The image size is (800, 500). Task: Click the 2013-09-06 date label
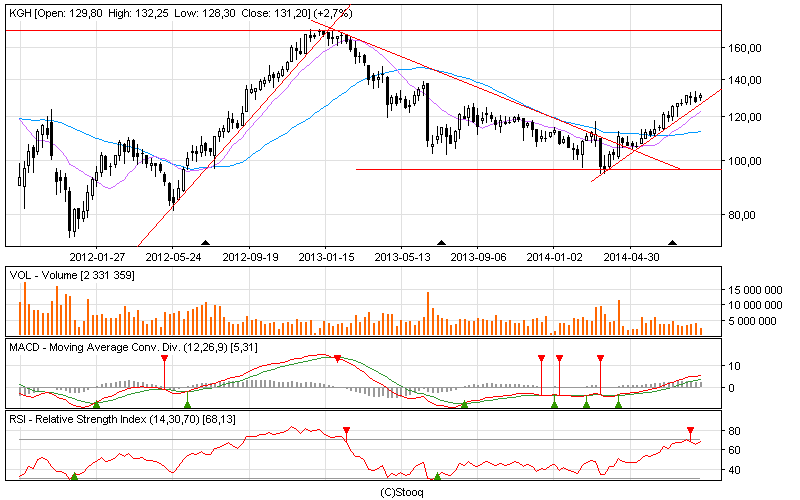(x=478, y=257)
